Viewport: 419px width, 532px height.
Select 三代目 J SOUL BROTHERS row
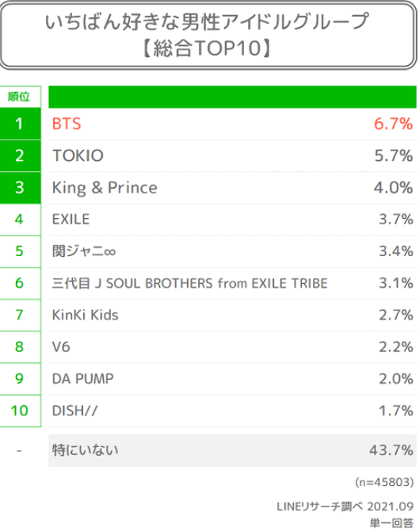click(189, 283)
